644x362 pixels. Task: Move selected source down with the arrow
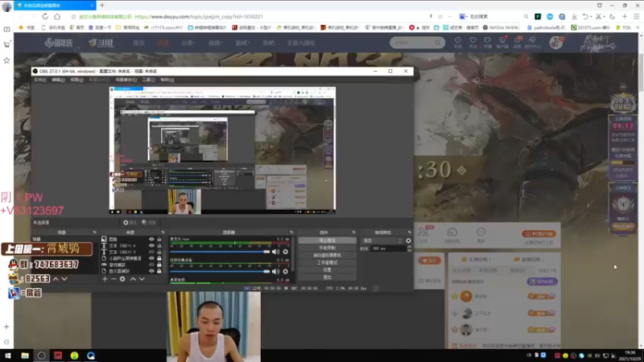(x=142, y=279)
